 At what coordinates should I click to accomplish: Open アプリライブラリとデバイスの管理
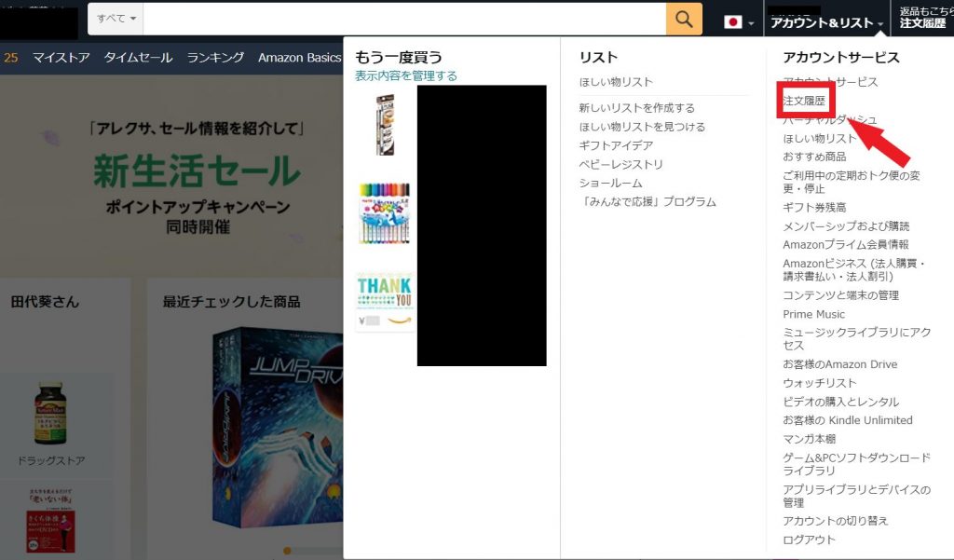pos(857,496)
